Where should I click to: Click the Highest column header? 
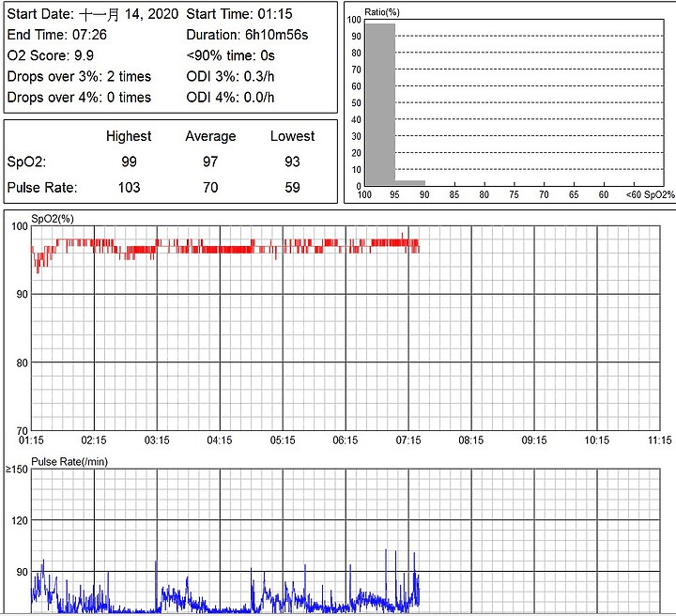[x=129, y=136]
